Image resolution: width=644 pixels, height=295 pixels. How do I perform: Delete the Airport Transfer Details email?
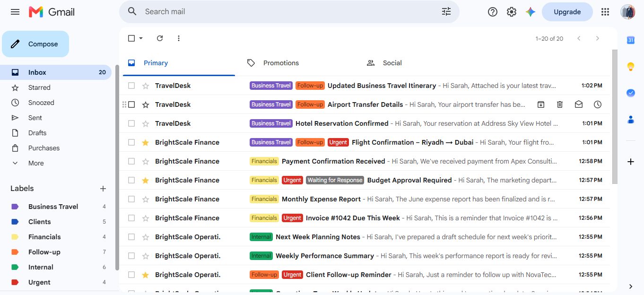pos(560,104)
